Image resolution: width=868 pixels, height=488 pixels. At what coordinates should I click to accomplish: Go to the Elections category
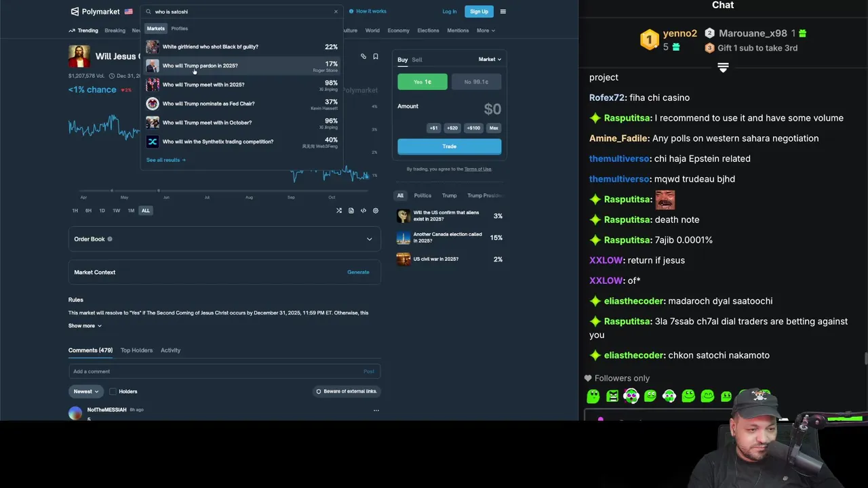point(428,30)
